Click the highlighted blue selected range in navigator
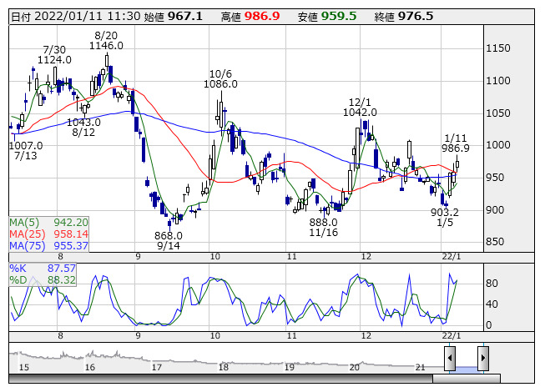 point(467,368)
